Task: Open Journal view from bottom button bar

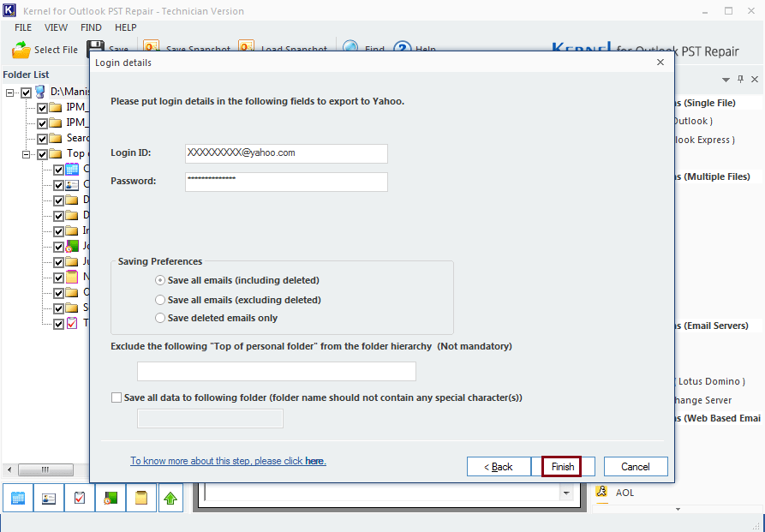Action: pyautogui.click(x=111, y=498)
